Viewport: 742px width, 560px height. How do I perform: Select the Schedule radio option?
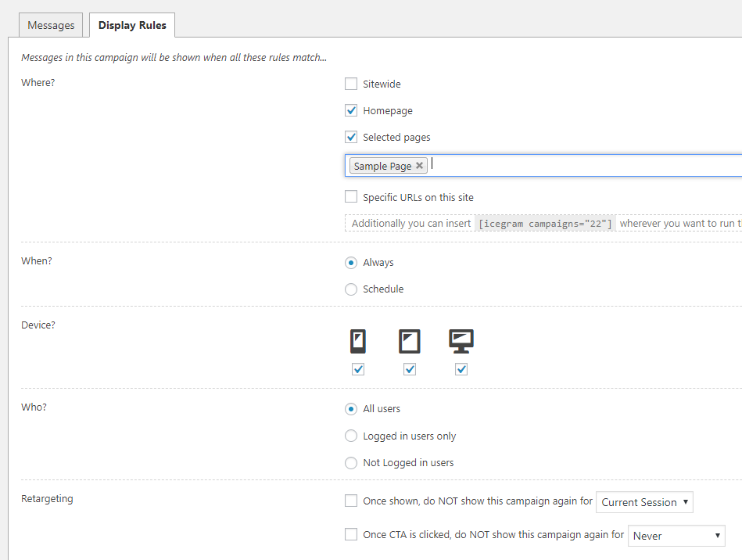tap(351, 289)
